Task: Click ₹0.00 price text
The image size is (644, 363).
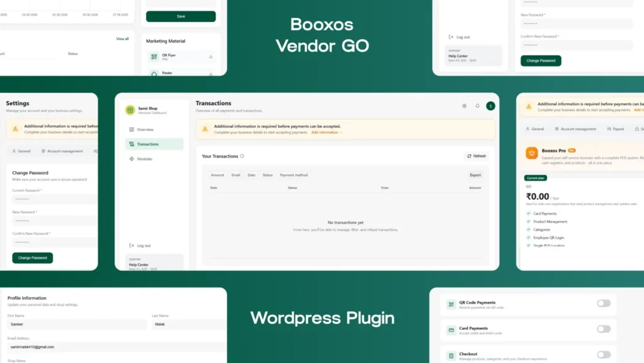Action: 538,197
